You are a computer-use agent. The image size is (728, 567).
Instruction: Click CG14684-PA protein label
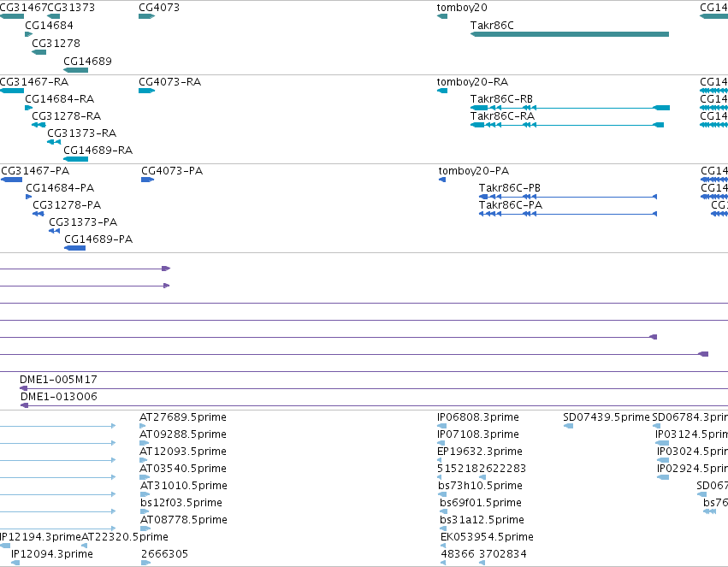(60, 187)
